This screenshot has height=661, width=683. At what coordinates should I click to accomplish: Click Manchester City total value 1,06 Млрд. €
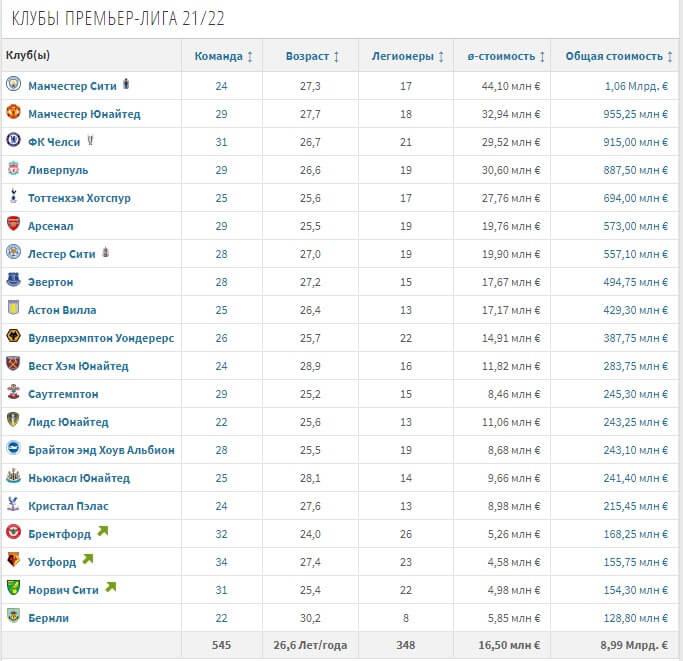(636, 86)
